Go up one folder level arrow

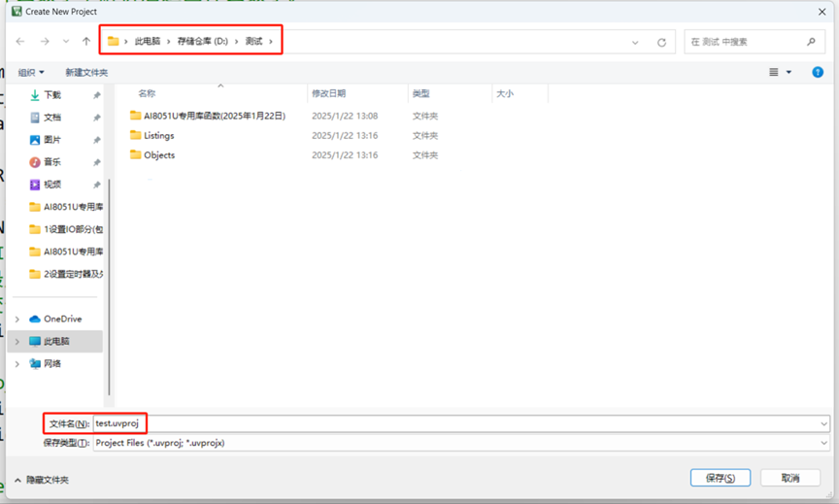(86, 41)
